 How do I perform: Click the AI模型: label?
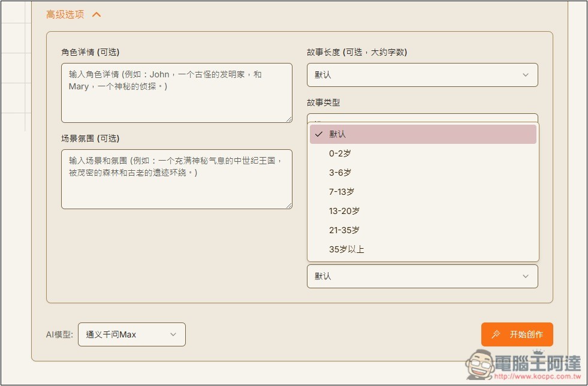tap(59, 334)
